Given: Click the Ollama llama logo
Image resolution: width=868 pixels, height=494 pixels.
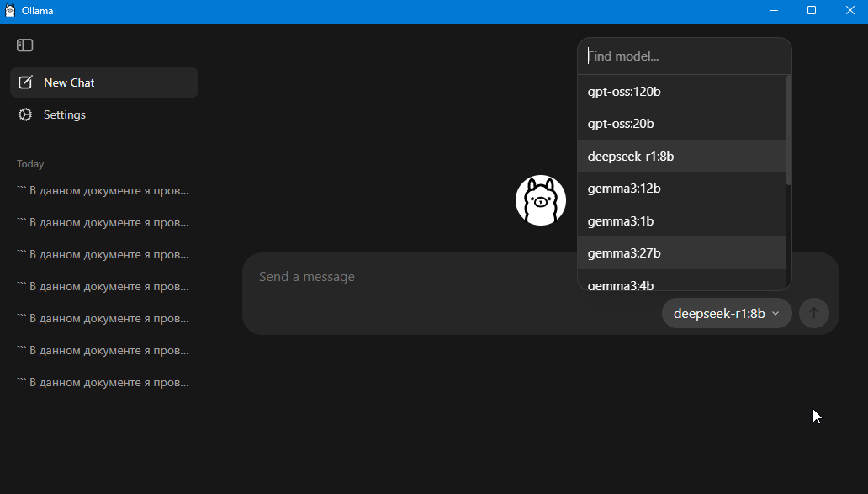Looking at the screenshot, I should 540,200.
